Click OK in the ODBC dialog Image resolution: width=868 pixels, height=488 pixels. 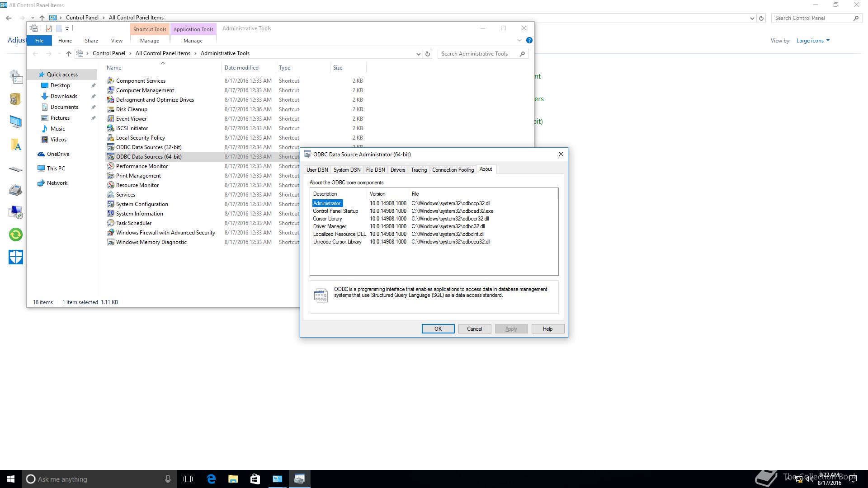[438, 329]
